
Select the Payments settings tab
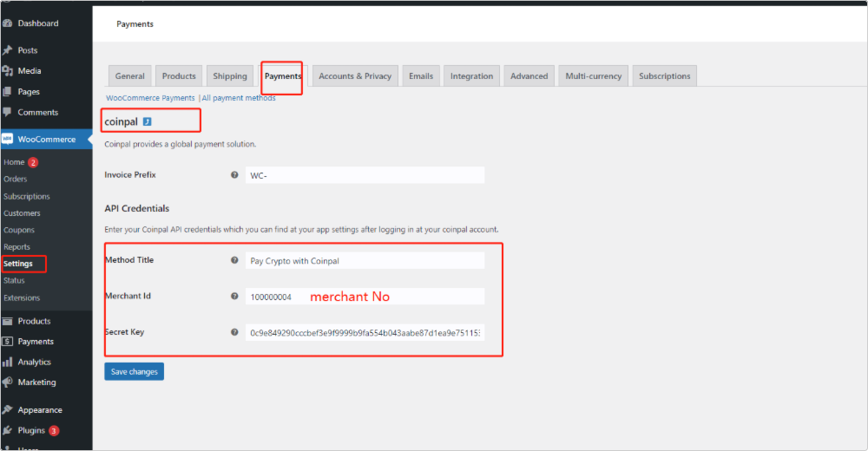coord(282,76)
